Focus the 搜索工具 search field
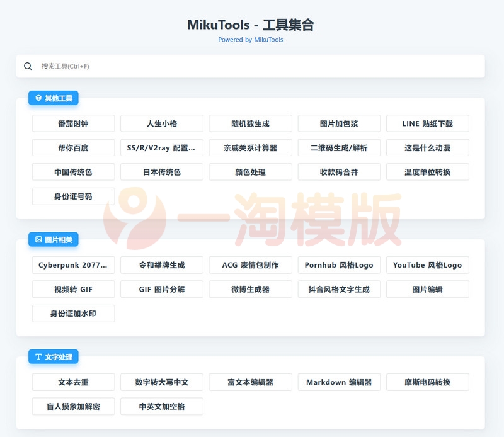Image resolution: width=504 pixels, height=437 pixels. pyautogui.click(x=250, y=66)
